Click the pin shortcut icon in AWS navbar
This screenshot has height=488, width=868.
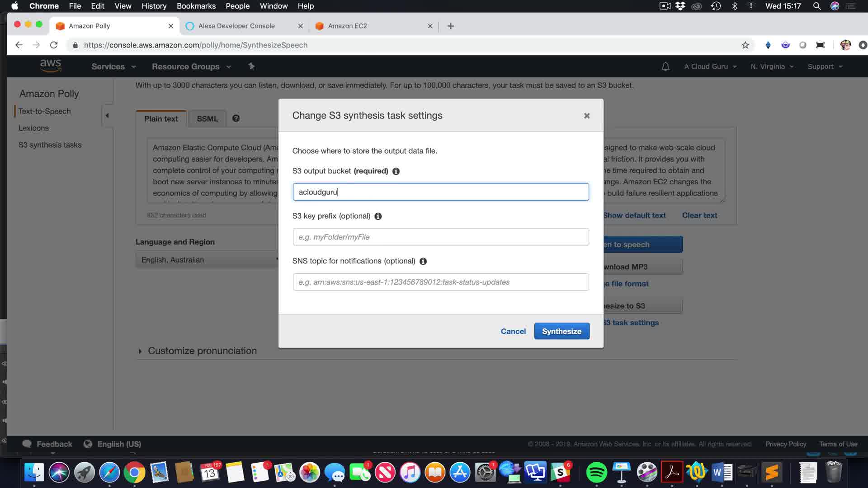[251, 66]
